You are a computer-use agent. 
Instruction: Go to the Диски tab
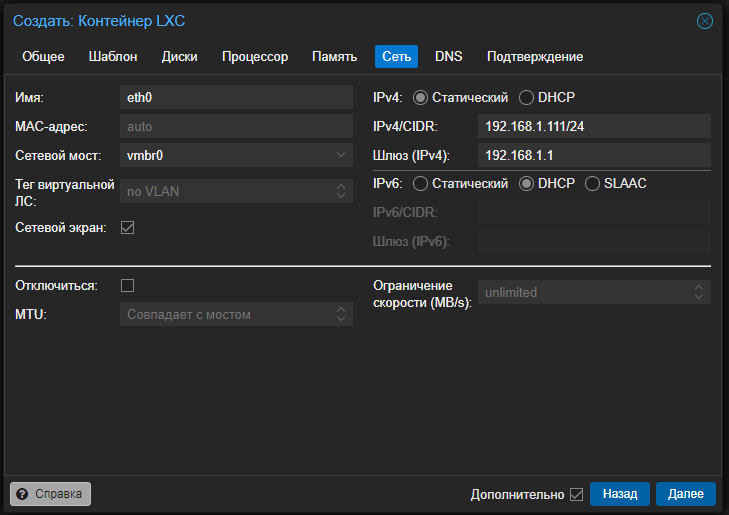(x=179, y=57)
